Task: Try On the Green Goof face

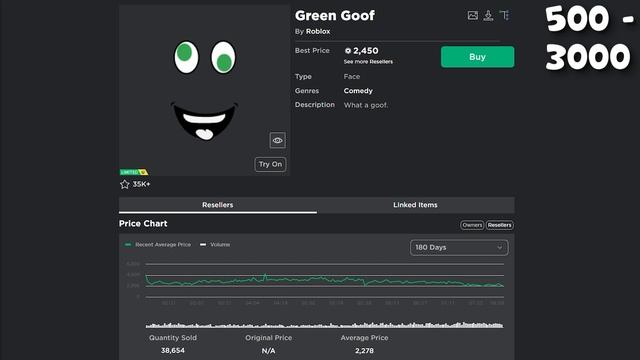Action: click(270, 164)
